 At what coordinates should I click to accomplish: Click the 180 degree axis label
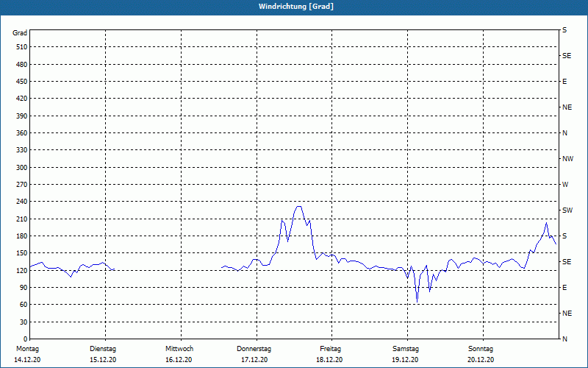(22, 236)
